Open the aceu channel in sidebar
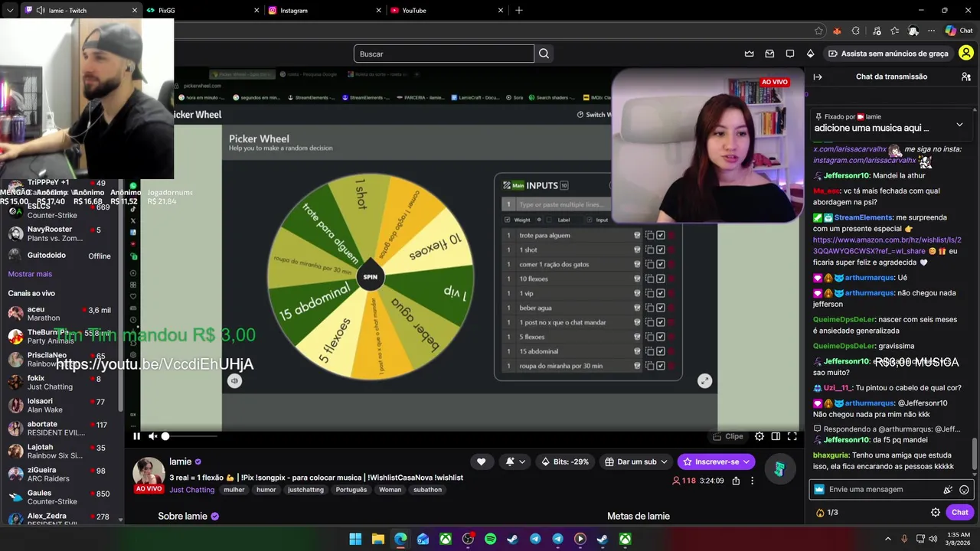 point(61,314)
